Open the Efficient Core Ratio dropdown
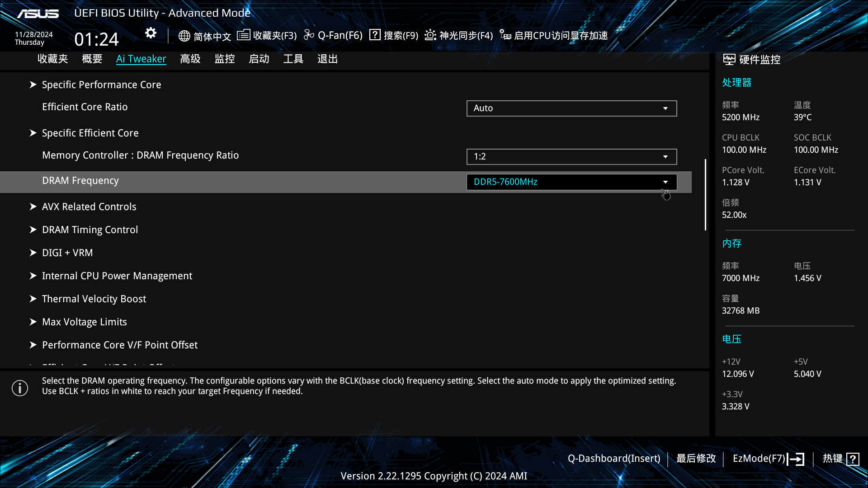The width and height of the screenshot is (868, 488). (x=571, y=108)
